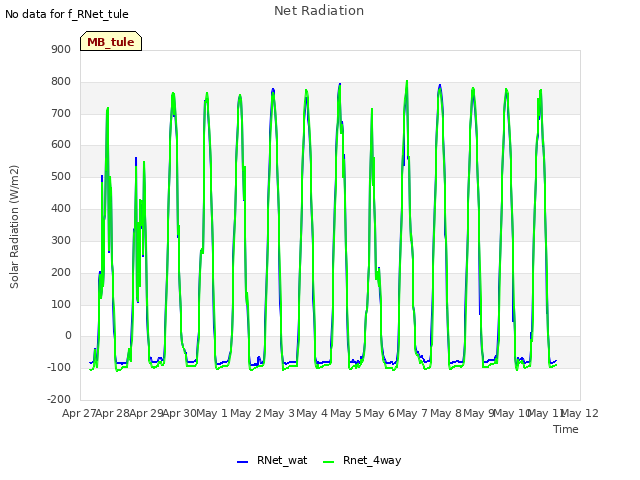Click the May 6 x-axis date label
Viewport: 640px width, 480px height.
[379, 413]
